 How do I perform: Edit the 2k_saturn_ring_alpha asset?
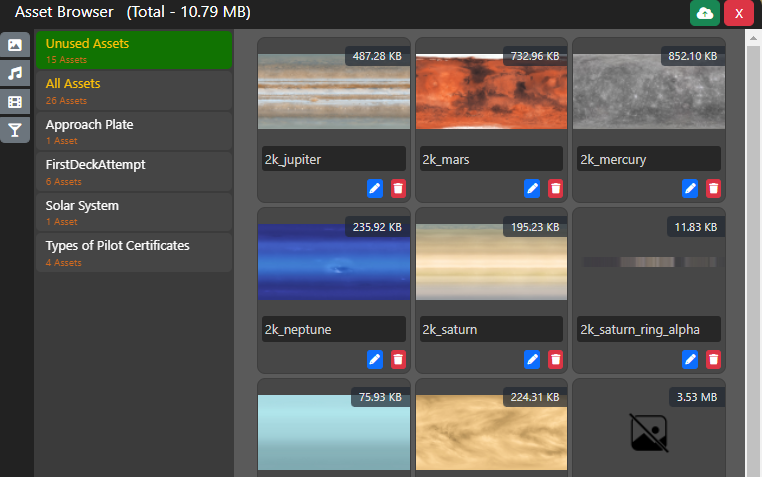(x=690, y=359)
